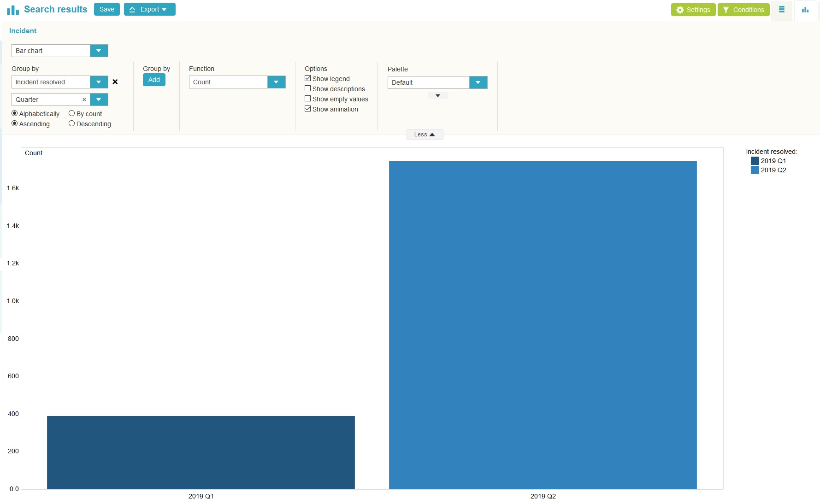Switch to list view icon
The width and height of the screenshot is (820, 504).
click(781, 10)
